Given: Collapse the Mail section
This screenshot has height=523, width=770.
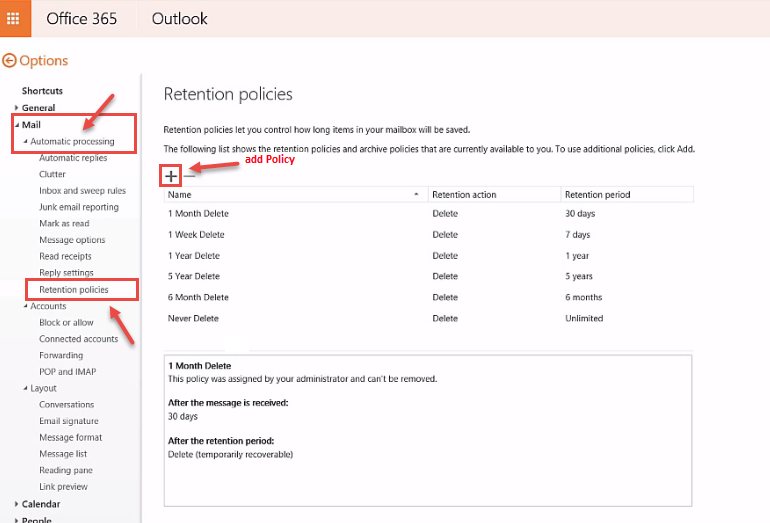Looking at the screenshot, I should [x=17, y=125].
